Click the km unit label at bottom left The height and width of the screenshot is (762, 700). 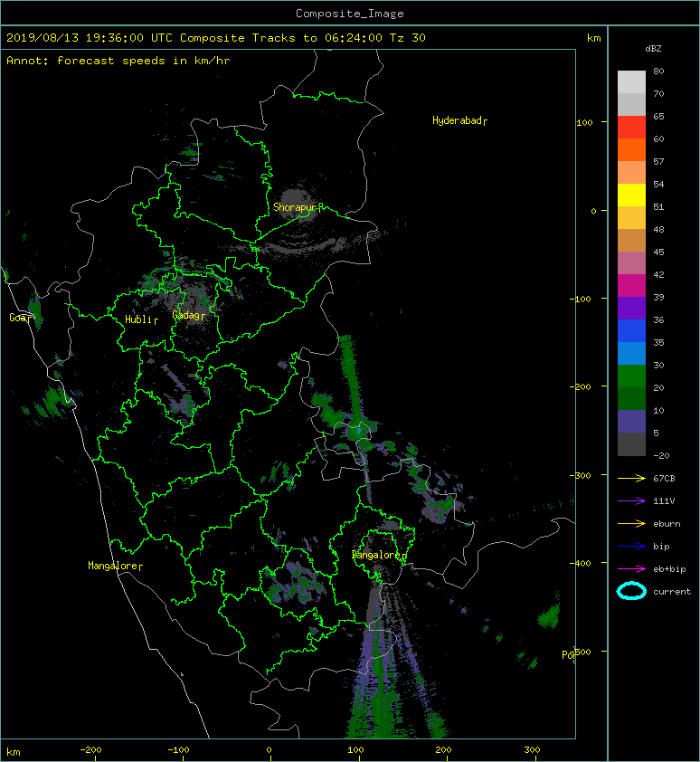click(14, 752)
